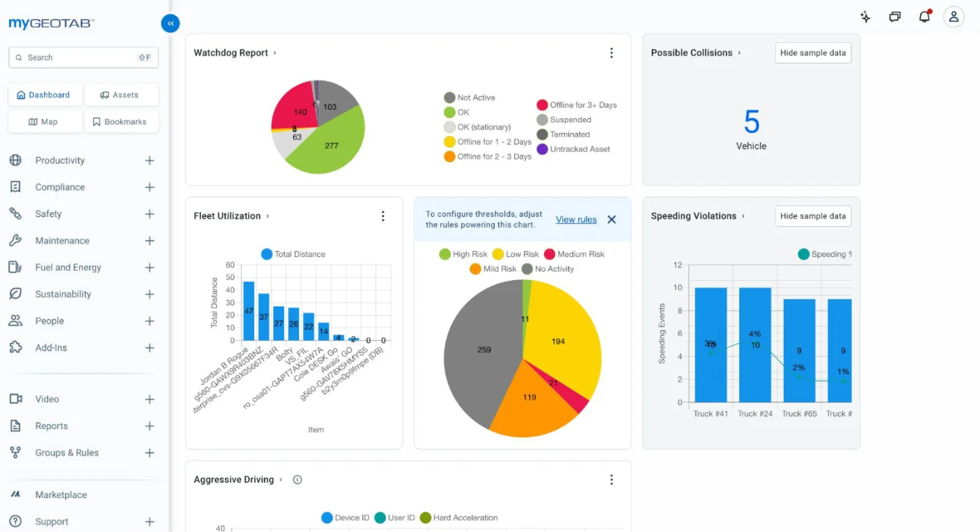Open the messages chat icon in header
The image size is (980, 532).
click(x=895, y=17)
